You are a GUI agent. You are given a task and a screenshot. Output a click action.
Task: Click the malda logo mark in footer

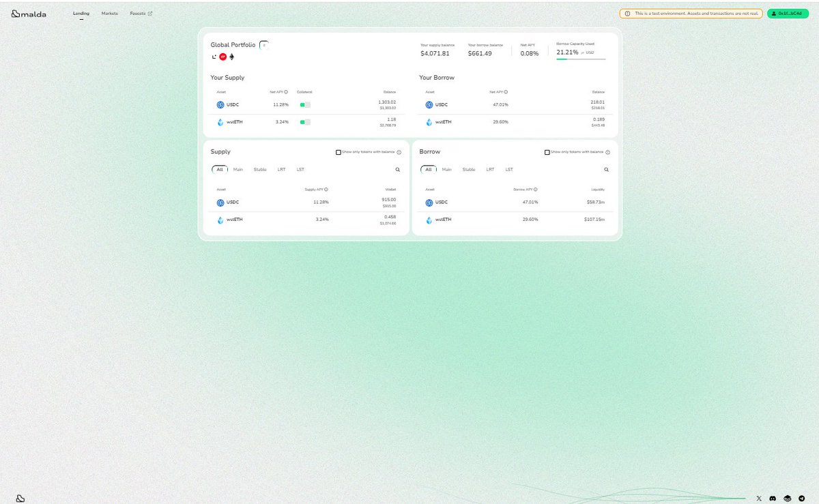[20, 499]
